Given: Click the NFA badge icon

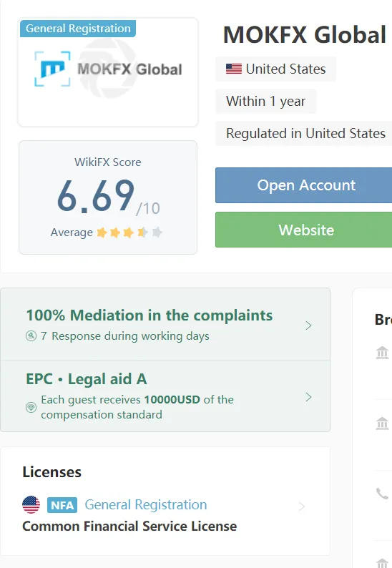Looking at the screenshot, I should (x=62, y=505).
